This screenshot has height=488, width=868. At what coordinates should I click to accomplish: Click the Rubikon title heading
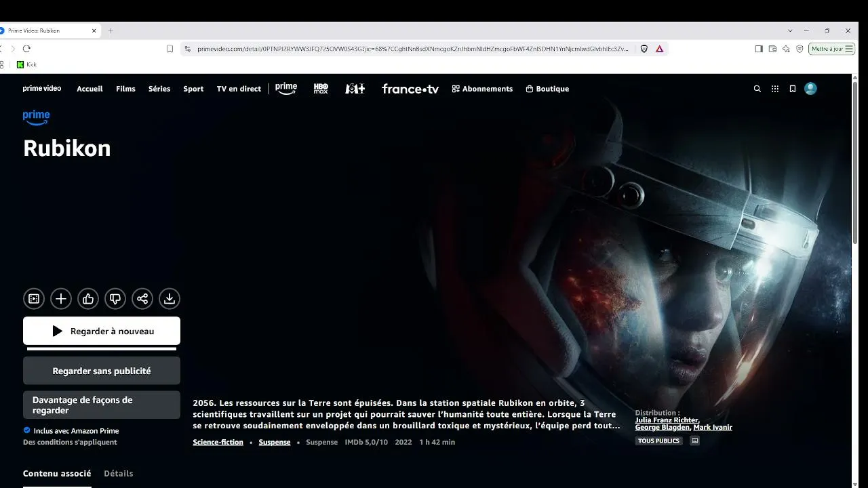(x=66, y=148)
